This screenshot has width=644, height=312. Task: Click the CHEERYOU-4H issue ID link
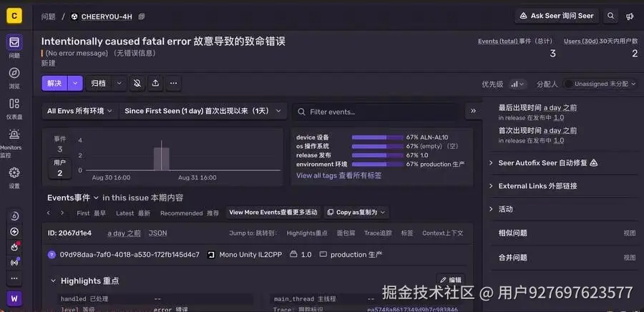tap(107, 17)
